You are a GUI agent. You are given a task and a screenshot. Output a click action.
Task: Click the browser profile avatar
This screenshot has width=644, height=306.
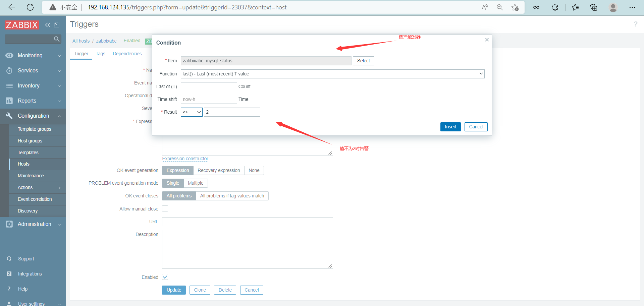pos(613,7)
